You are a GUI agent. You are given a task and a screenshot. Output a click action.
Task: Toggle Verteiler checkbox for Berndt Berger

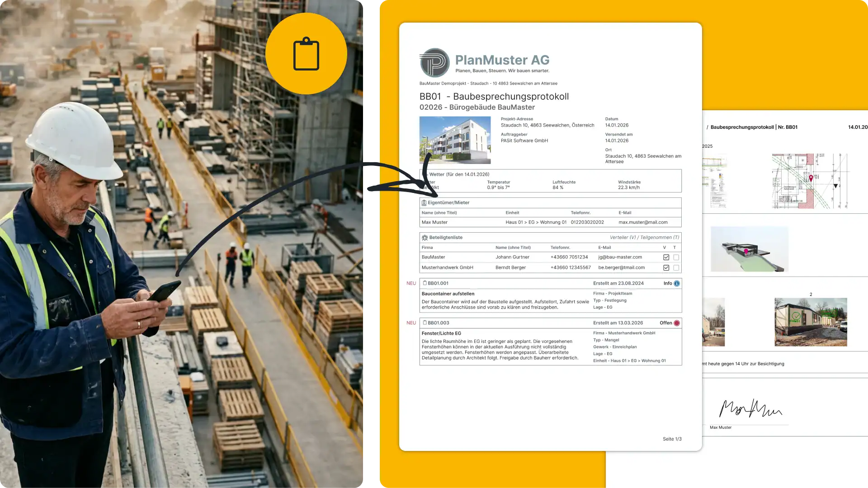(666, 267)
